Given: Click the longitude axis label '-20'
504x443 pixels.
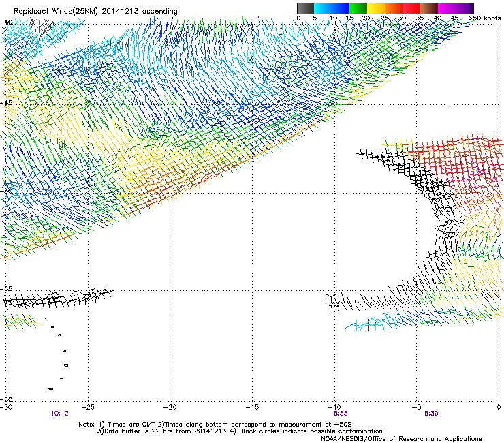Looking at the screenshot, I should coord(170,407).
